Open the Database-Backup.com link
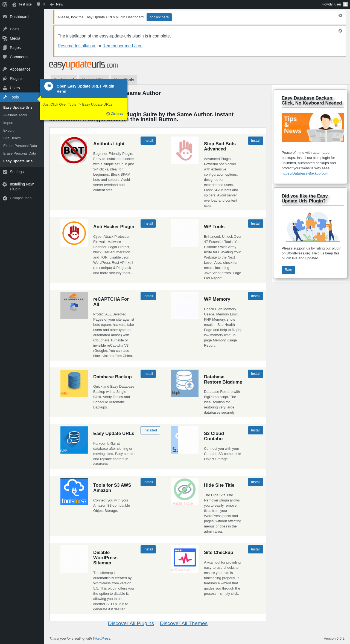This screenshot has width=350, height=644. [305, 173]
